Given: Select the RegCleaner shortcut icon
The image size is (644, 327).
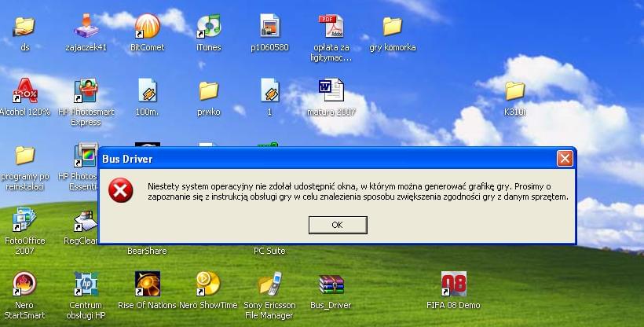Looking at the screenshot, I should click(x=86, y=222).
